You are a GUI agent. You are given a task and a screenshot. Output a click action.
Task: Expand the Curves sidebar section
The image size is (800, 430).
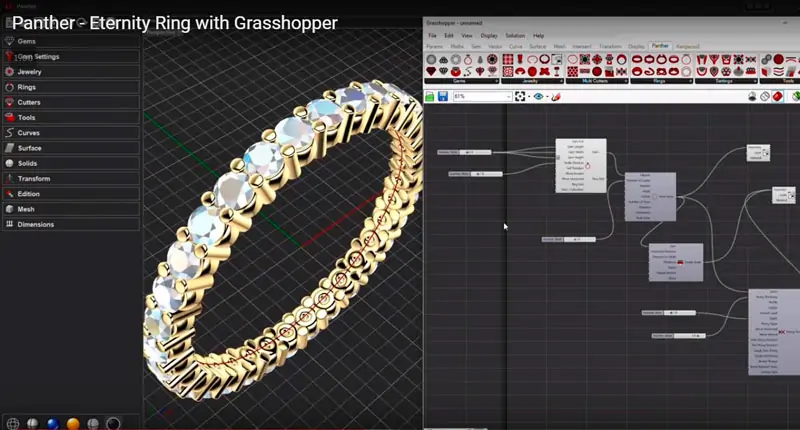[71, 133]
